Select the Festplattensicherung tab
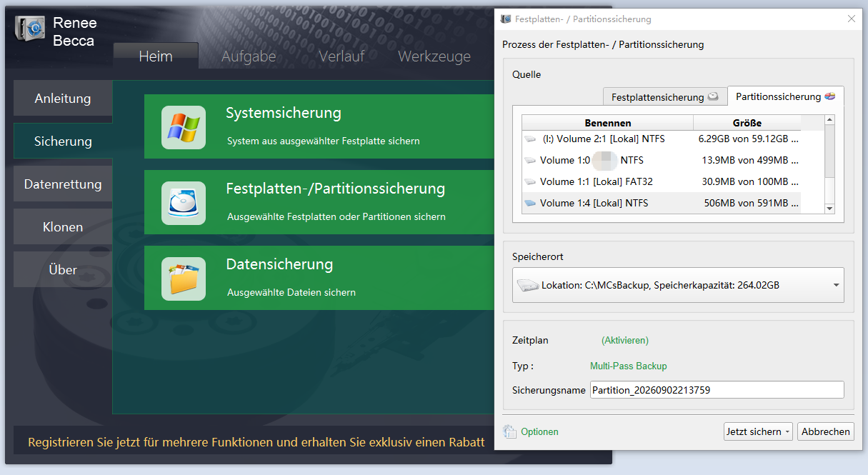The height and width of the screenshot is (475, 868). (665, 96)
